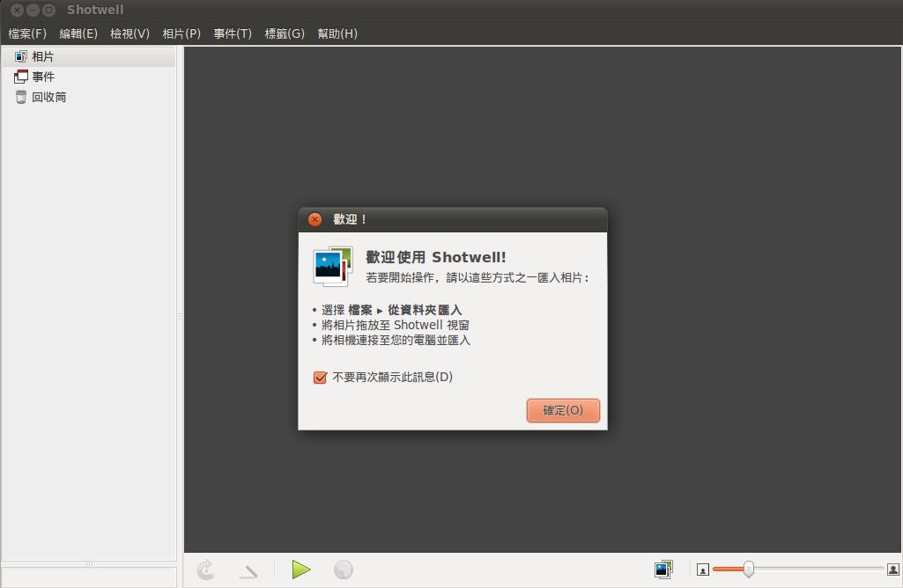Click the publish globe icon in toolbar
The height and width of the screenshot is (588, 903).
pyautogui.click(x=344, y=570)
